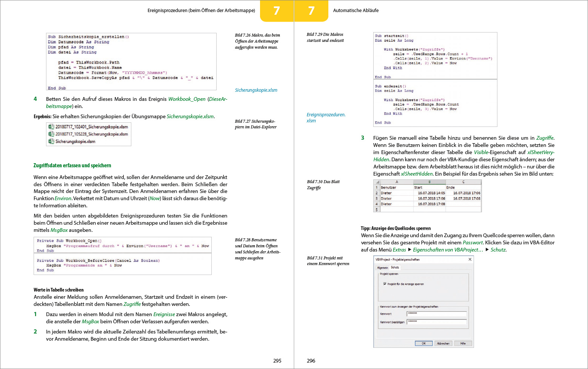Select column A header in the table
Viewport: 588px width, 369px height.
[x=396, y=182]
